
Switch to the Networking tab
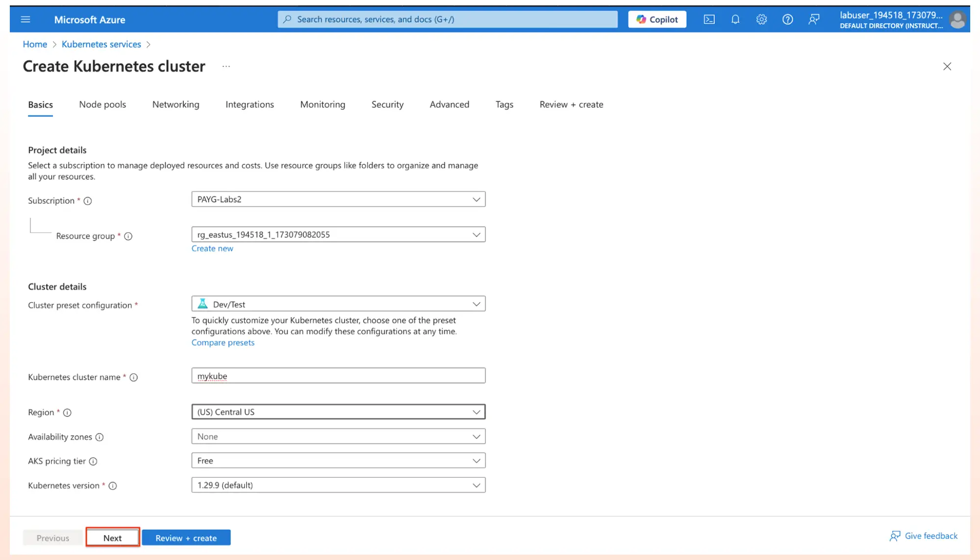tap(176, 104)
